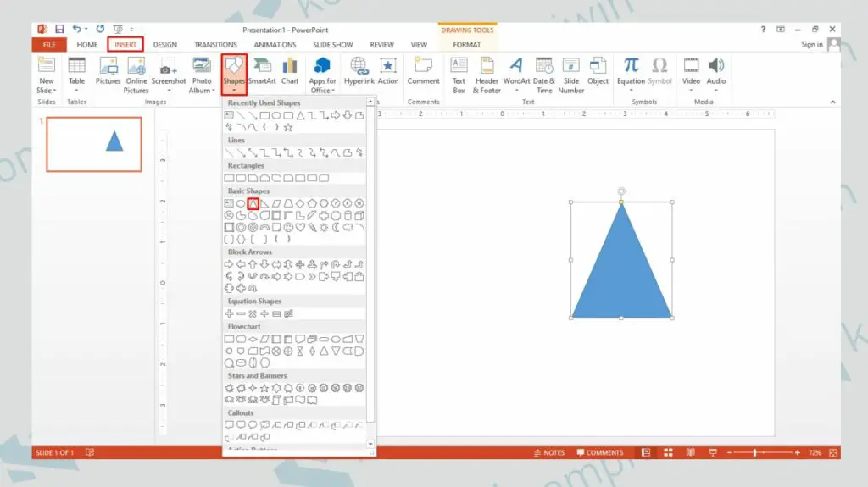
Task: Click the Sign in link
Action: [x=811, y=44]
